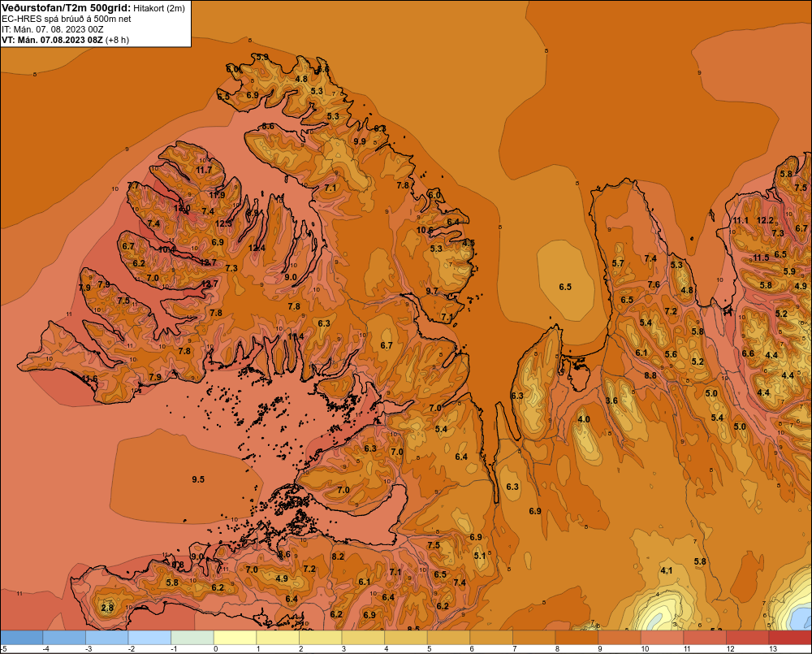The width and height of the screenshot is (812, 654).
Task: Select the 'IT: Mán. 07. 08. 2023 00Z' line
Action: [x=52, y=29]
